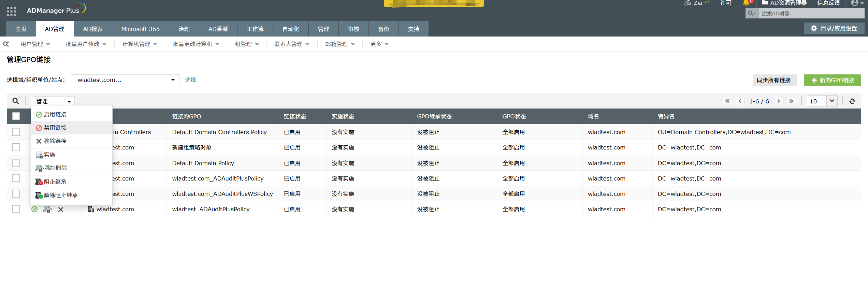868x302 pixels.
Task: Click the enable link icon in last row
Action: pyautogui.click(x=34, y=209)
